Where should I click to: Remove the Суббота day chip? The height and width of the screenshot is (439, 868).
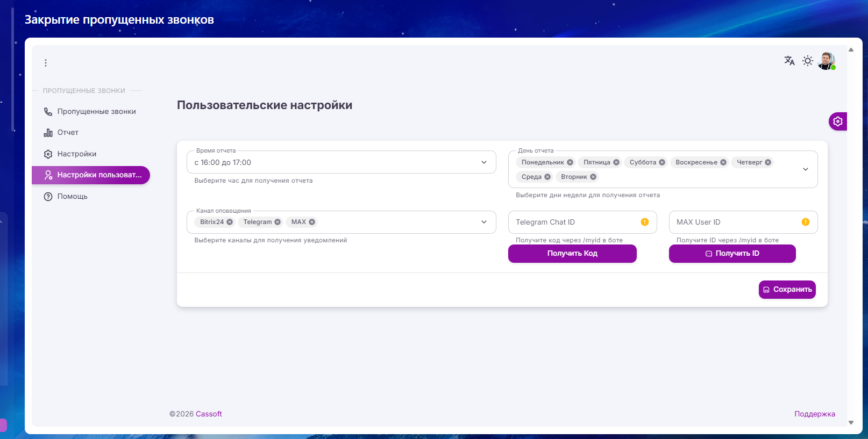662,162
